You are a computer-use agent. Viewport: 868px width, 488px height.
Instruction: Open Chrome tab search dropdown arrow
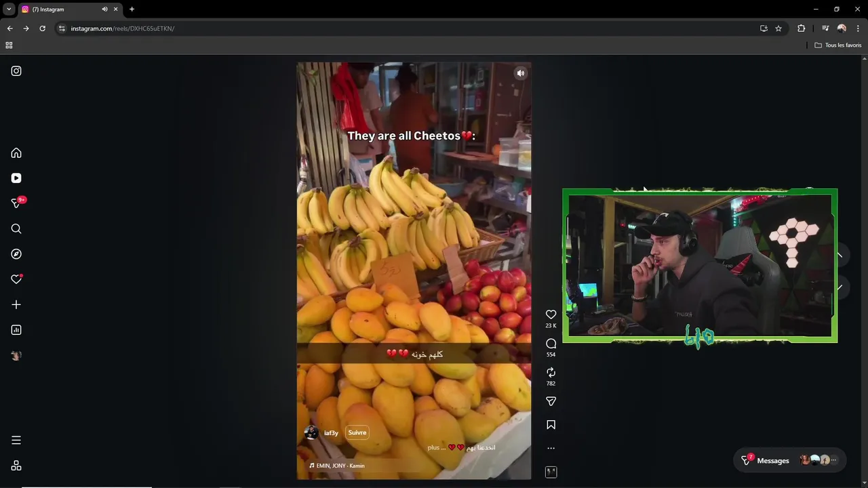[9, 9]
